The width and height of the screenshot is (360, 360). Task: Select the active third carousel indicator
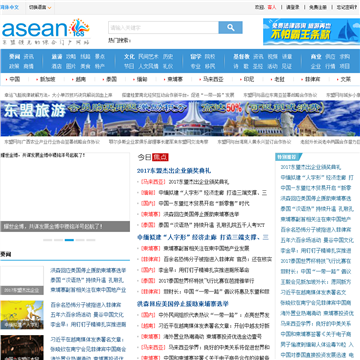pyautogui.click(x=69, y=240)
